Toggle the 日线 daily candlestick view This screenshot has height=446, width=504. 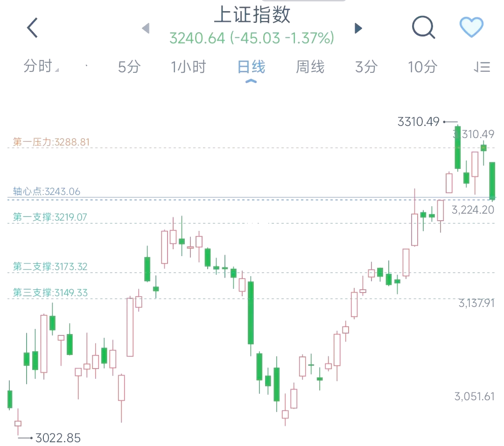(251, 67)
